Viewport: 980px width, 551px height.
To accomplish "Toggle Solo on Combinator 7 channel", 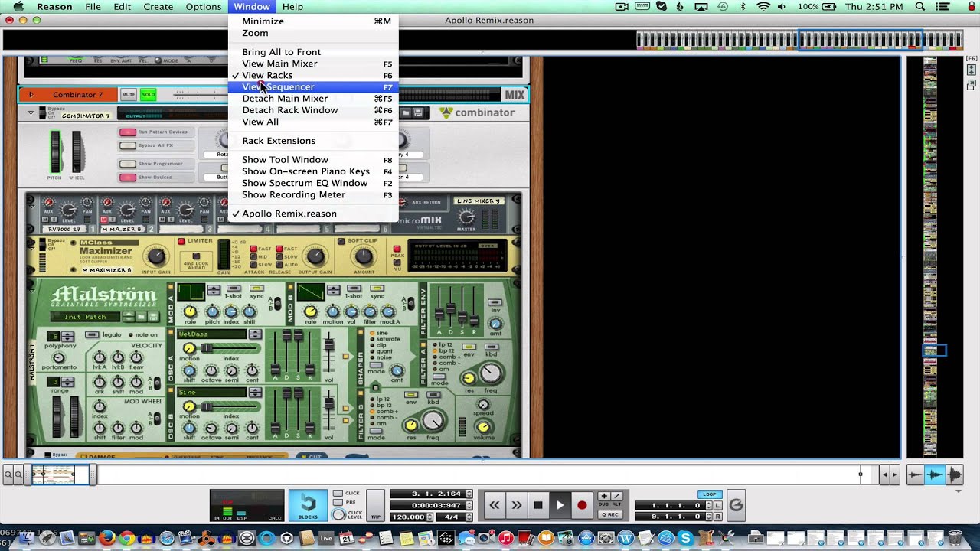I will (148, 95).
